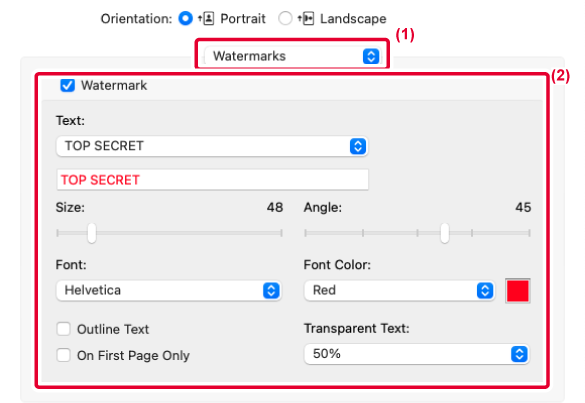Click the Red font color menu arrows
The image size is (585, 403).
click(x=485, y=290)
